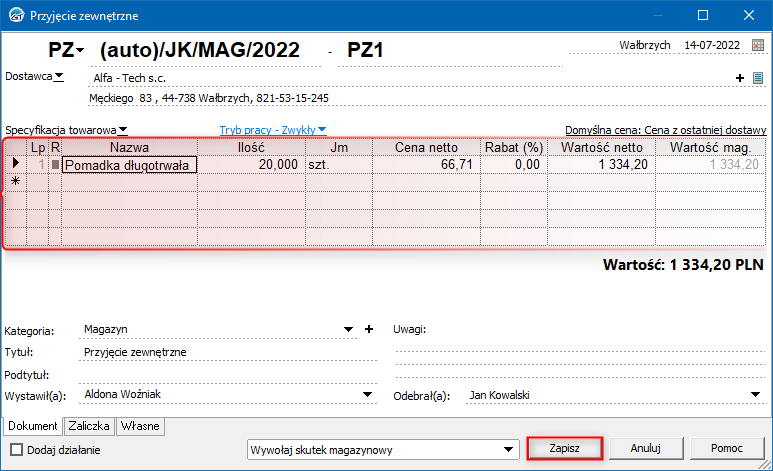Click the discount cell 0,00
This screenshot has width=773, height=471.
(514, 165)
